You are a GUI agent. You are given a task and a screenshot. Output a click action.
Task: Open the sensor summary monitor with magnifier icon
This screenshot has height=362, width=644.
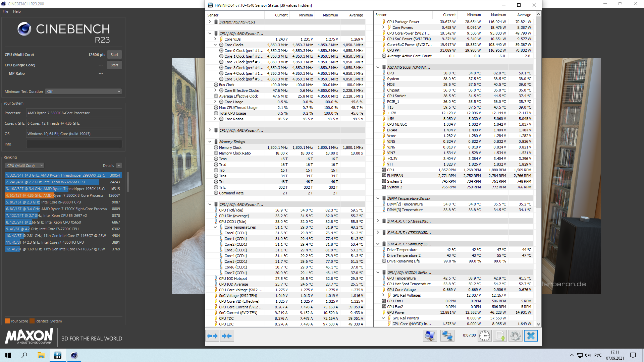coord(430,336)
